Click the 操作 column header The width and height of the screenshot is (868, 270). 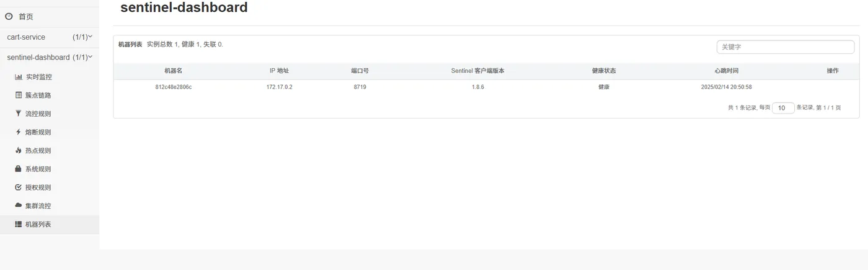[x=833, y=71]
